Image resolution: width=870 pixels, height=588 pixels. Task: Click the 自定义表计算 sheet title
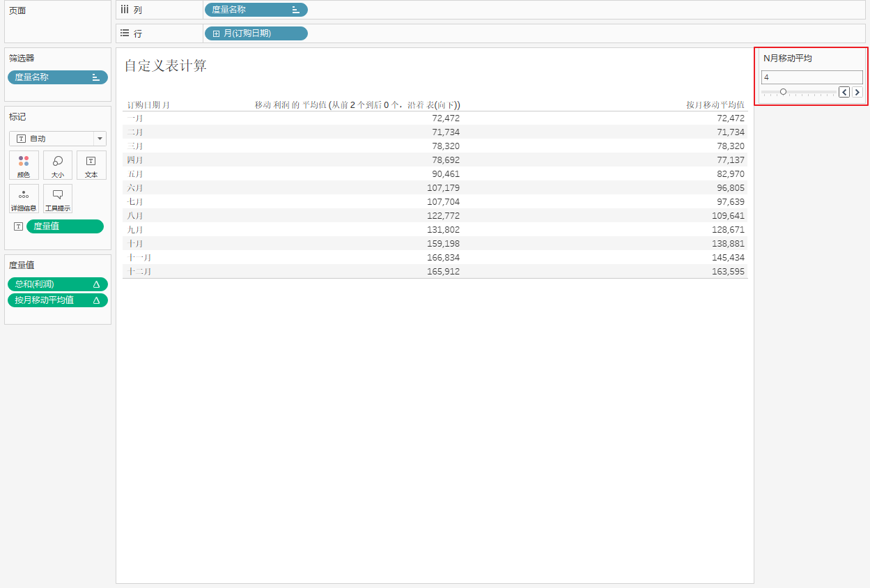(x=166, y=66)
